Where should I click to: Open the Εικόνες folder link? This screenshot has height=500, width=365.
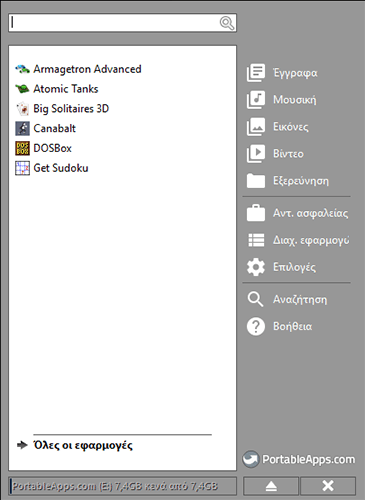tap(291, 127)
